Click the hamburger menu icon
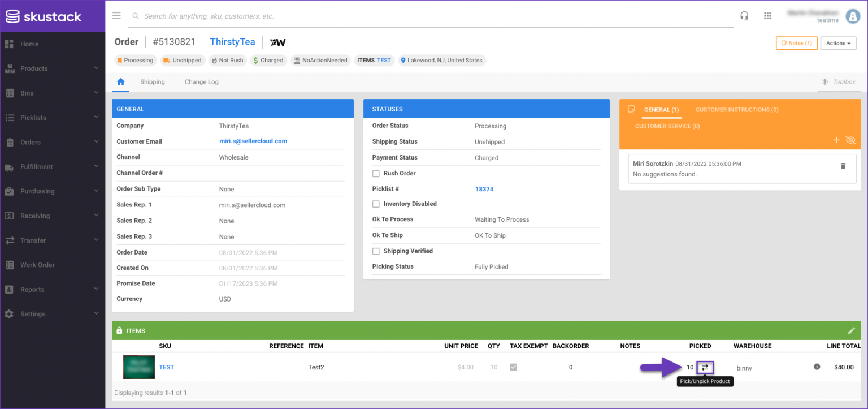Image resolution: width=868 pixels, height=409 pixels. point(116,15)
